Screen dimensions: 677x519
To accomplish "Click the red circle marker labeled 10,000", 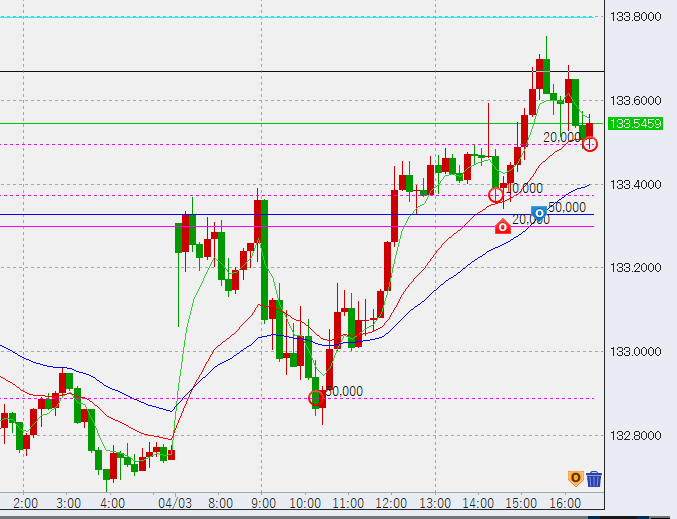I will [x=496, y=194].
